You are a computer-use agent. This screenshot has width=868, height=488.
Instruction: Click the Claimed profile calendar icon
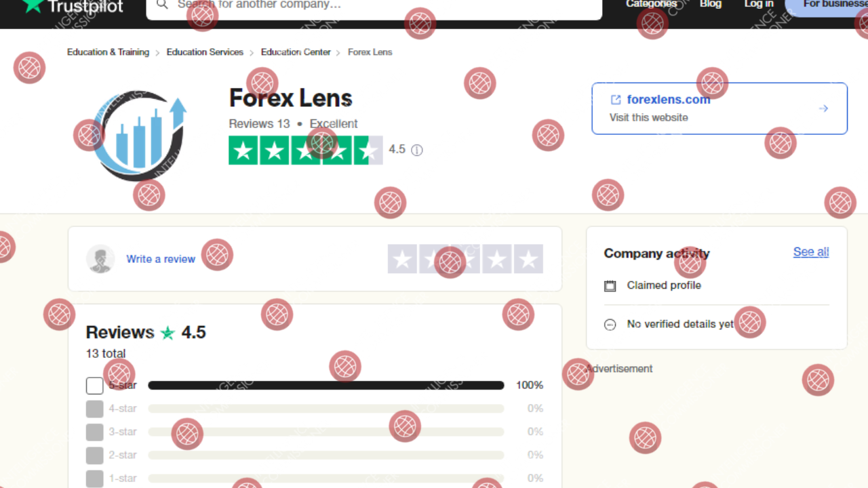pos(610,286)
